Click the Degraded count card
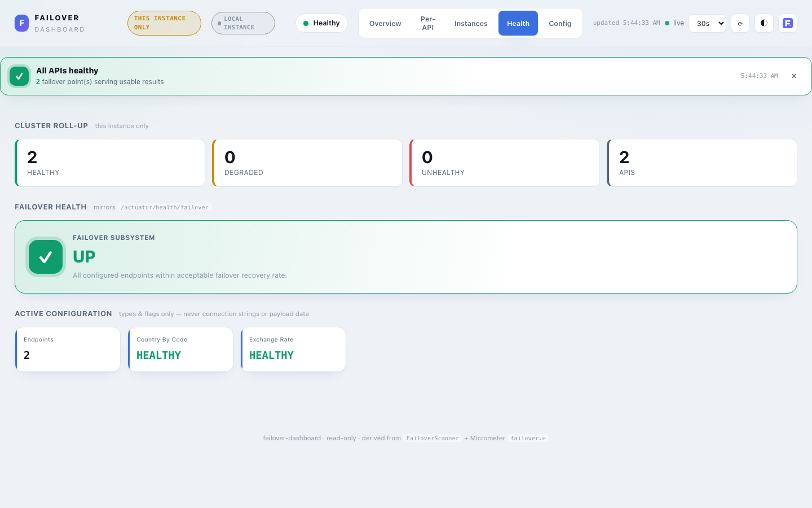Image resolution: width=812 pixels, height=508 pixels. pos(307,163)
